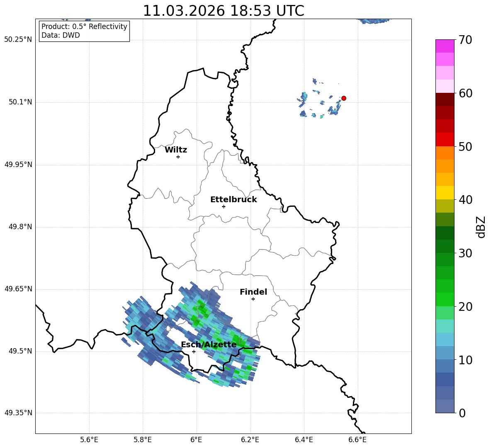This screenshot has width=491, height=448.
Task: Click the Esch/Alzette station cross marker
Action: pyautogui.click(x=194, y=351)
